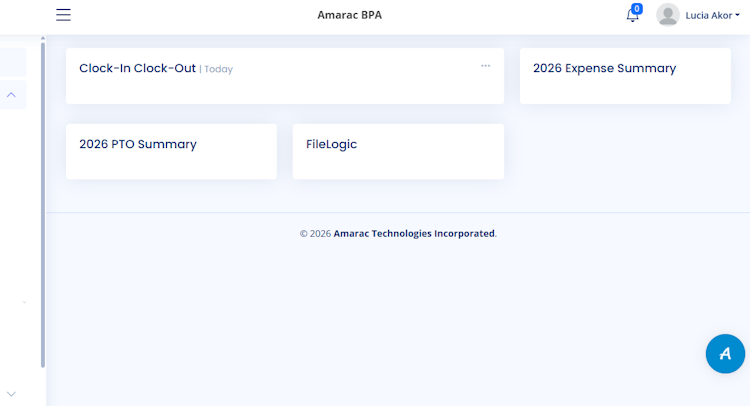The height and width of the screenshot is (406, 750).
Task: Click the down chevron at sidebar bottom
Action: (x=11, y=394)
